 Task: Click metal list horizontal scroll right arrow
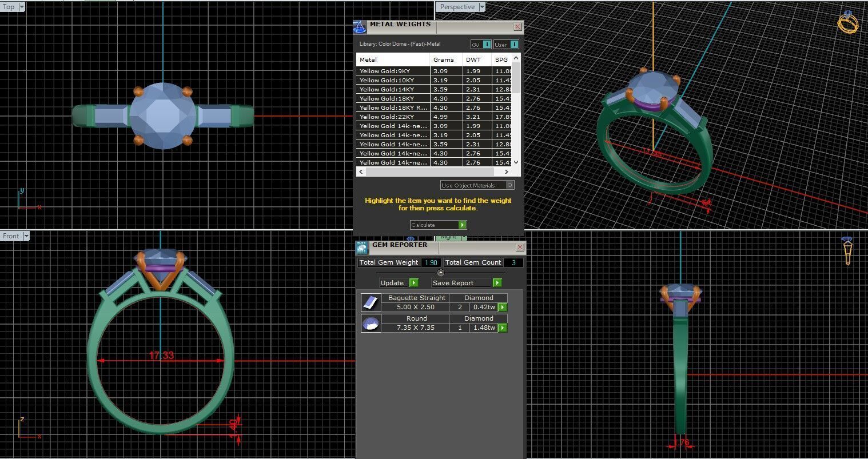click(x=506, y=171)
